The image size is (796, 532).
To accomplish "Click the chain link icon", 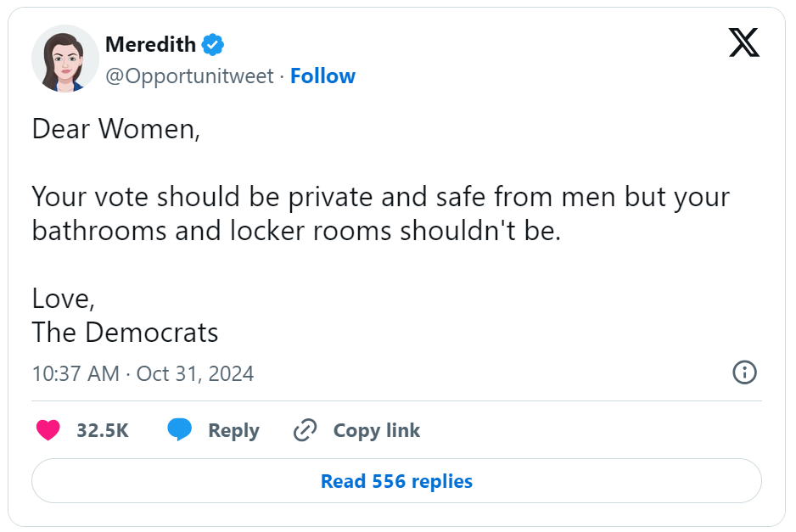I will (x=304, y=430).
